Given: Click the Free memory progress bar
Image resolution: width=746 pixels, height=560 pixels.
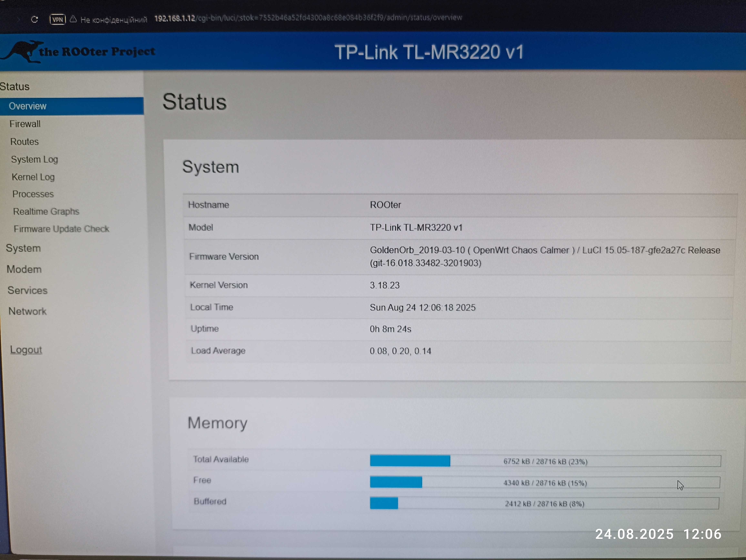Looking at the screenshot, I should click(x=545, y=482).
